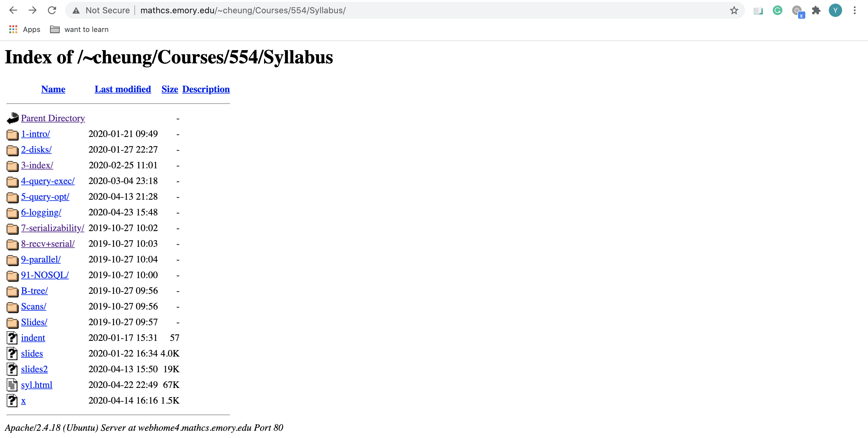
Task: Sort by Name column header
Action: tap(53, 89)
